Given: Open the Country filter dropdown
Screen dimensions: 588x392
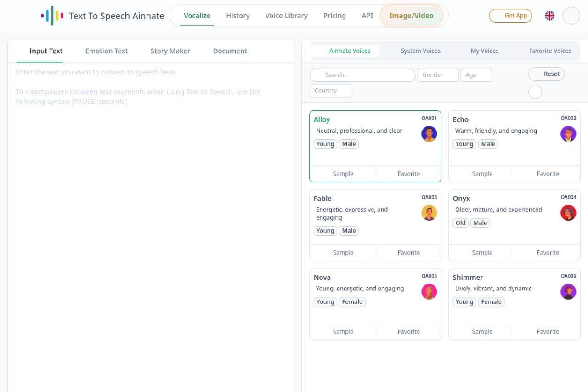Looking at the screenshot, I should 331,91.
